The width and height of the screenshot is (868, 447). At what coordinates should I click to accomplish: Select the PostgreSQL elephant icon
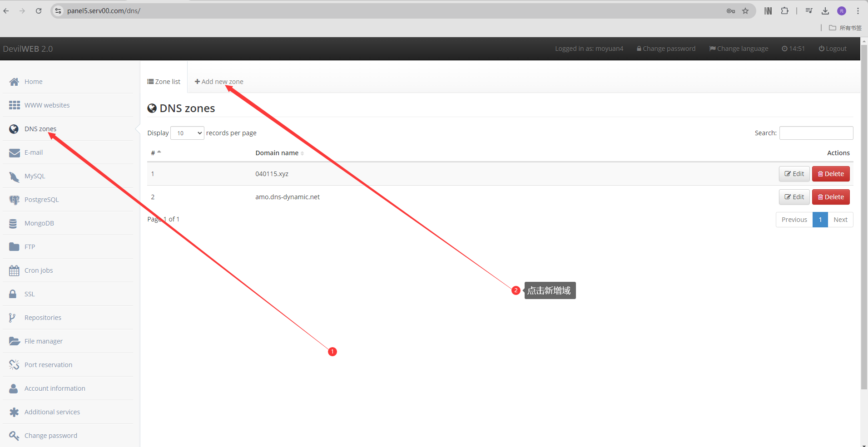coord(14,200)
